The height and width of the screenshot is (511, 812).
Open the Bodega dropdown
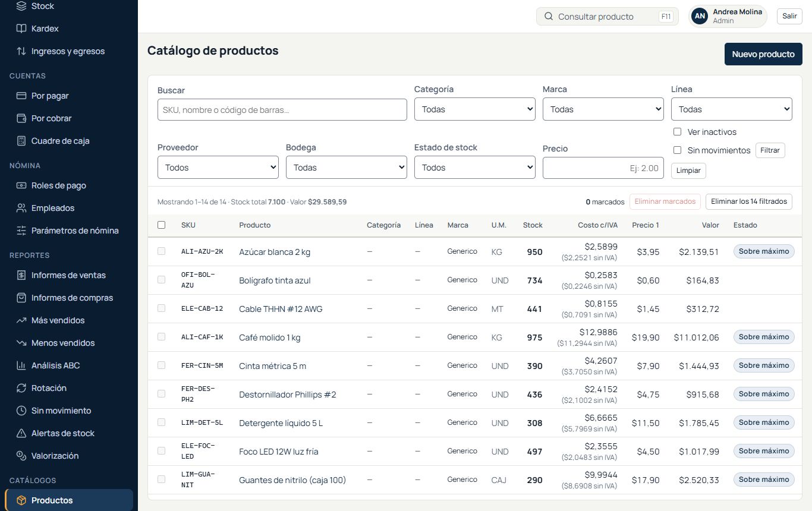(347, 168)
